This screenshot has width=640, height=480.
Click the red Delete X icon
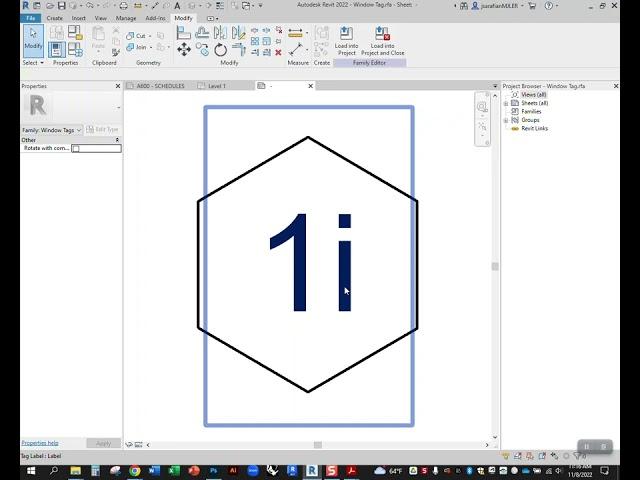278,52
